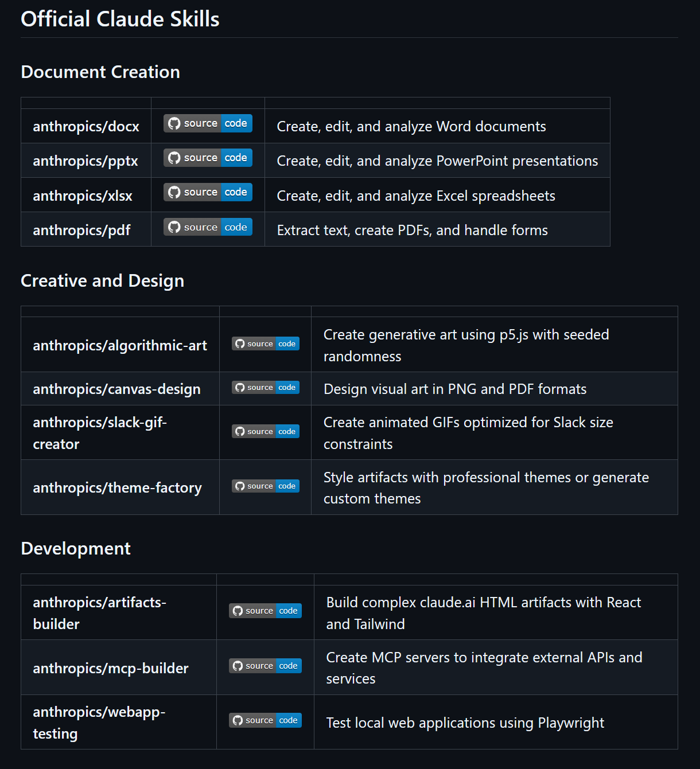Open the source code badge for anthropics/pptx
This screenshot has height=769, width=700.
(208, 158)
